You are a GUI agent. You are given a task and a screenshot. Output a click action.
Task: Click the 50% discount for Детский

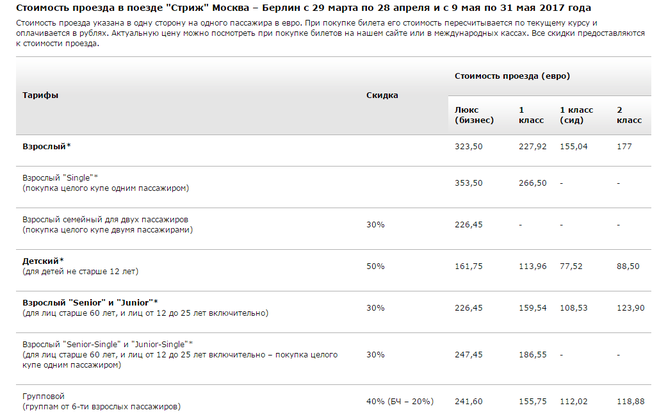tap(375, 266)
